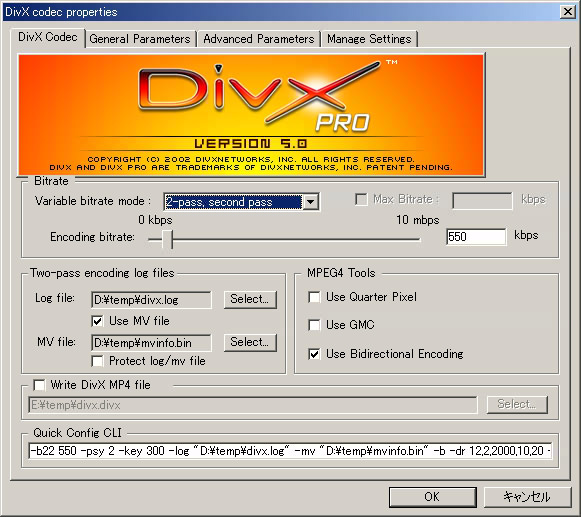Image resolution: width=581 pixels, height=517 pixels.
Task: Close the DivX codec properties dialog
Action: (568, 12)
